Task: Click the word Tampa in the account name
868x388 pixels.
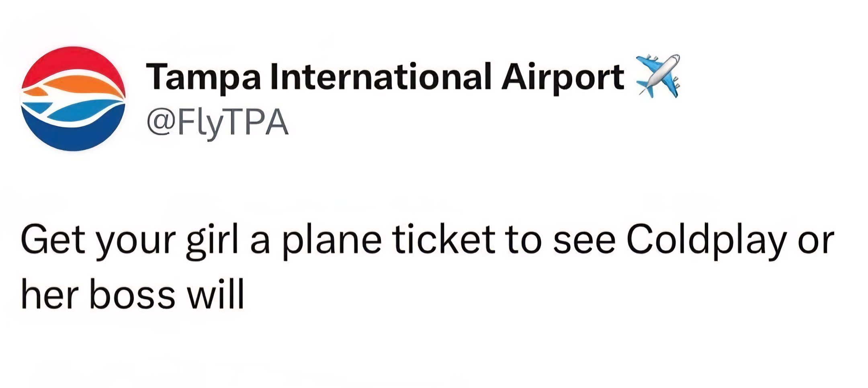Action: (204, 78)
